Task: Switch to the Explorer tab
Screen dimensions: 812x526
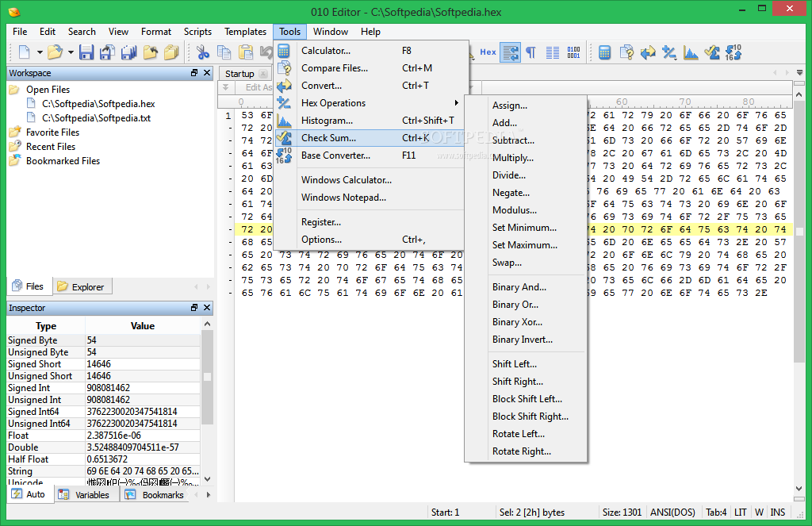Action: pos(82,286)
